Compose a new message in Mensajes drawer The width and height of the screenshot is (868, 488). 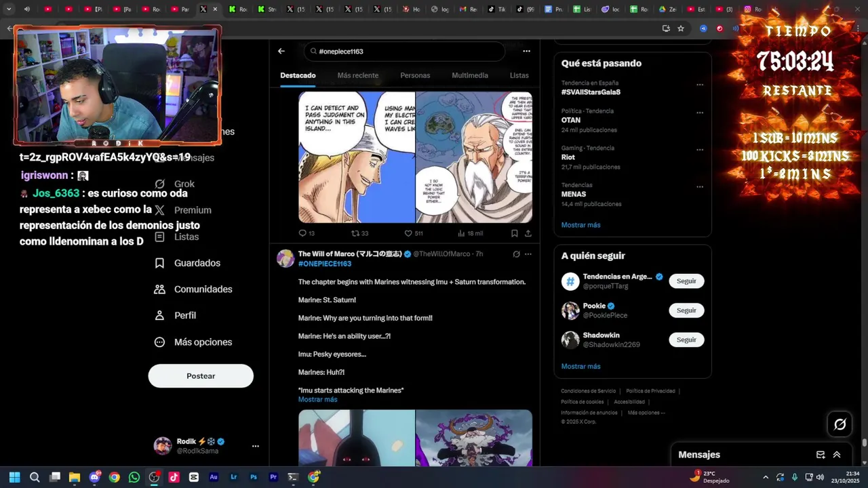point(821,455)
